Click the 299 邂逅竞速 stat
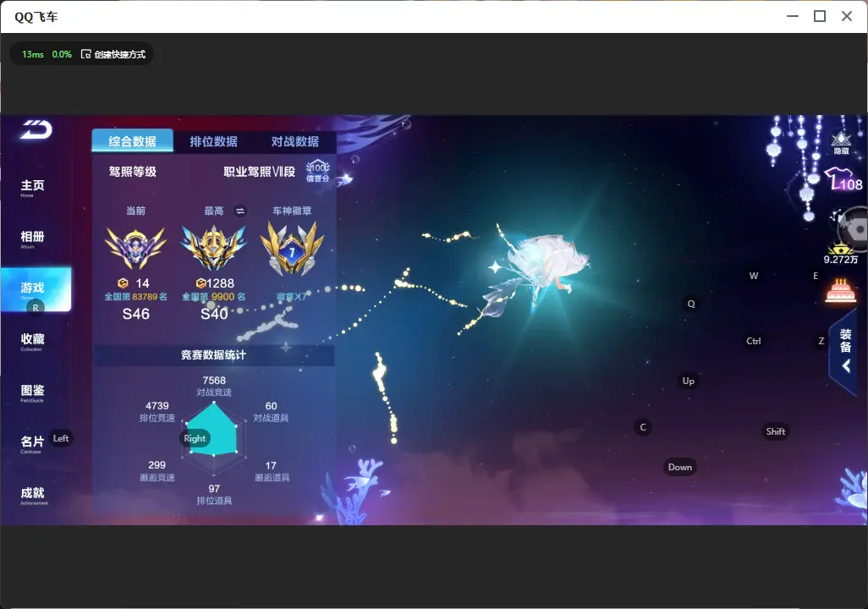The height and width of the screenshot is (609, 868). click(157, 470)
